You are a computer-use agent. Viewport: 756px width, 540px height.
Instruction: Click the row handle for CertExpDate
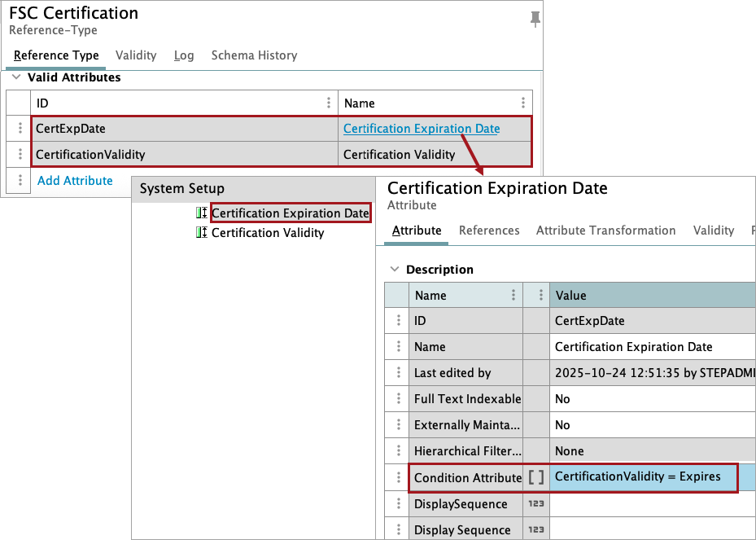(x=20, y=129)
